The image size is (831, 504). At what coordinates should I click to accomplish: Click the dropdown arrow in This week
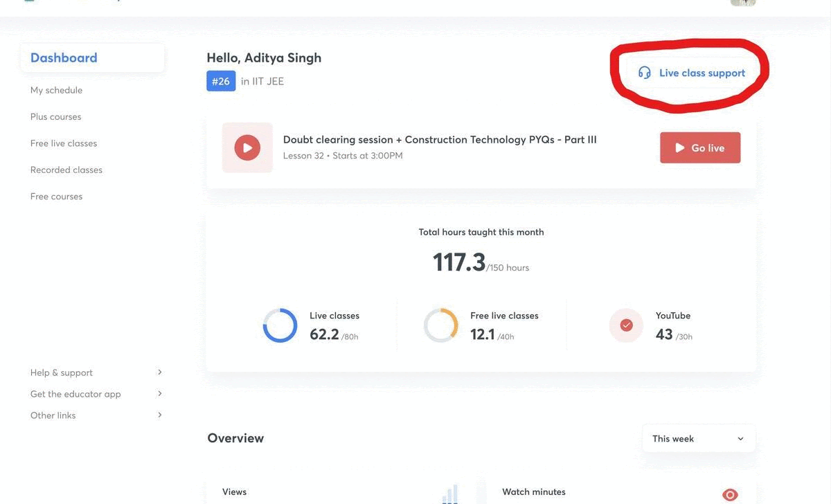740,439
